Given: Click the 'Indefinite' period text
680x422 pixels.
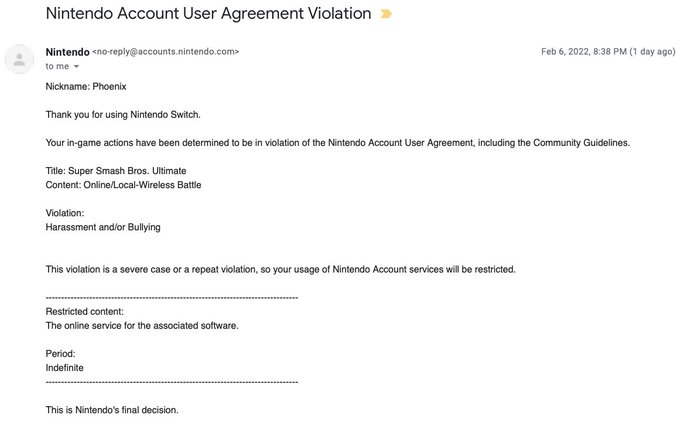Looking at the screenshot, I should [65, 367].
